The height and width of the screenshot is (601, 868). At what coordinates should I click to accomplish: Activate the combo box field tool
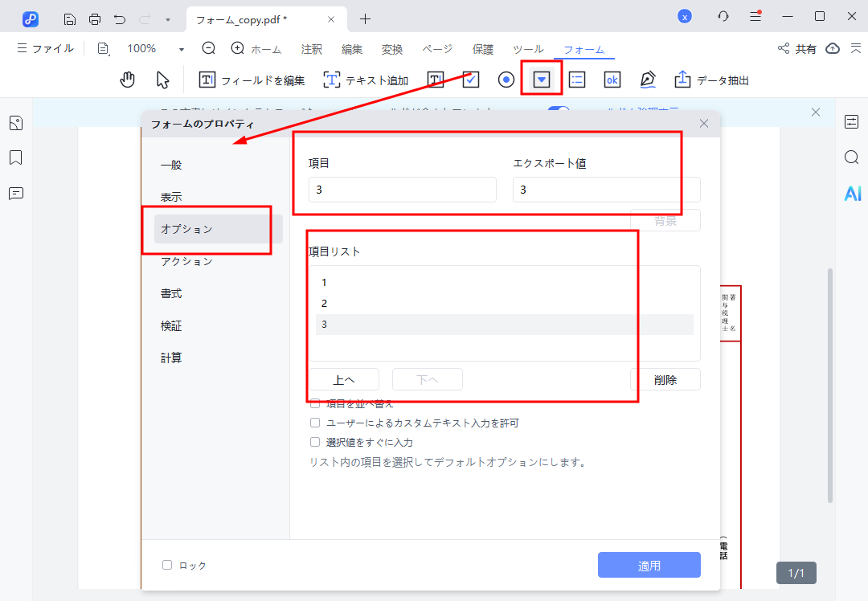pos(541,79)
